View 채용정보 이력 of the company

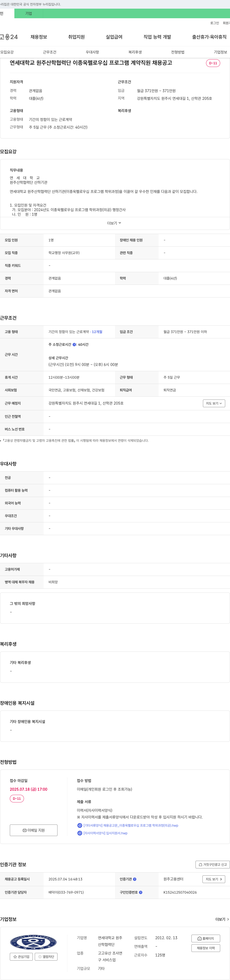pyautogui.click(x=206, y=948)
